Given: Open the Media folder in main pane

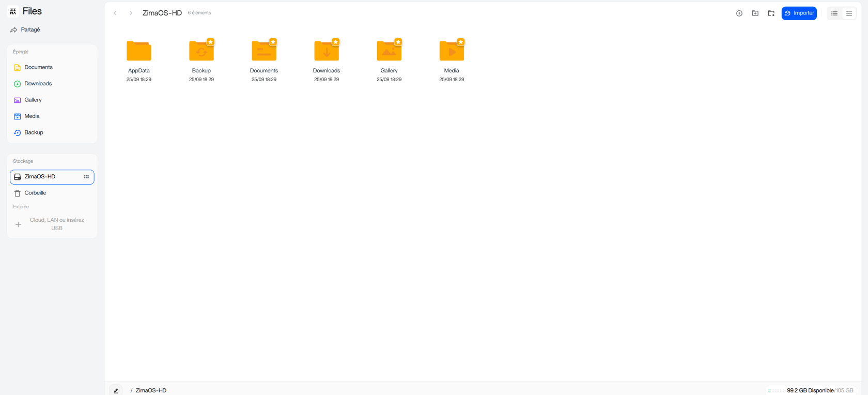Looking at the screenshot, I should pos(451,51).
